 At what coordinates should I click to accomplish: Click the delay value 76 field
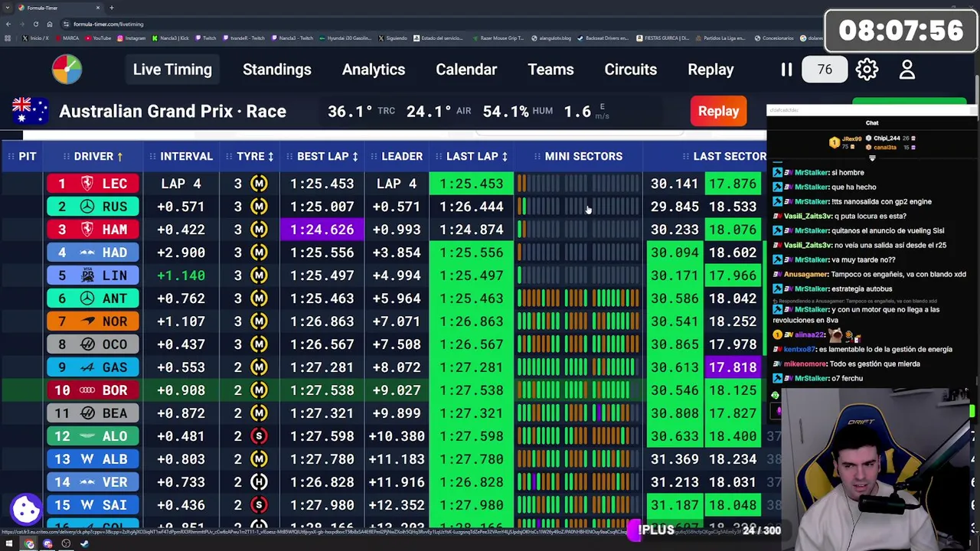pos(825,70)
